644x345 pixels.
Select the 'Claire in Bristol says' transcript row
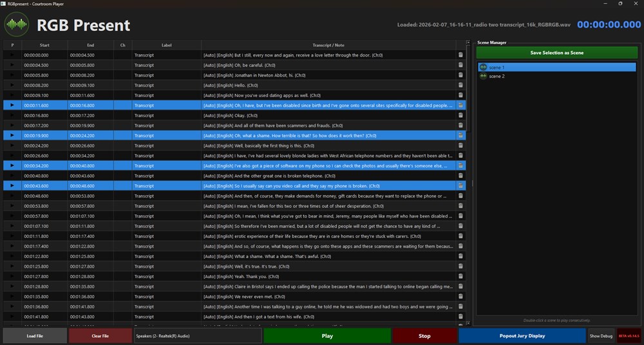point(328,286)
